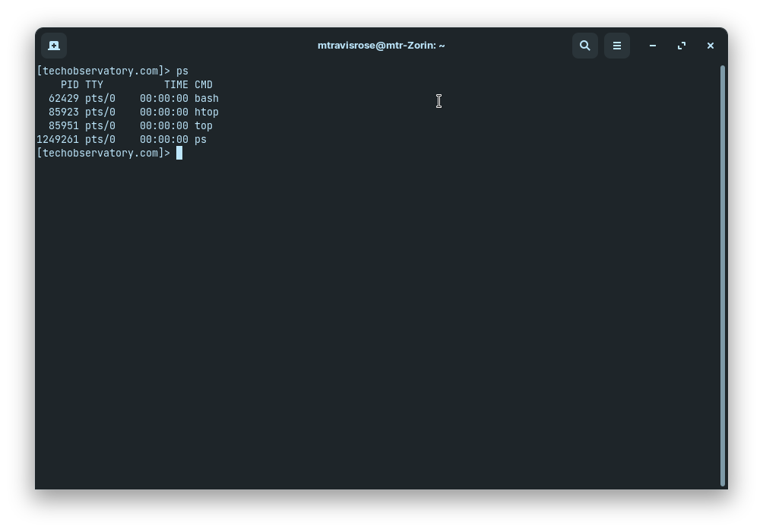Click the vertical scrollbar of the terminal

tap(722, 274)
